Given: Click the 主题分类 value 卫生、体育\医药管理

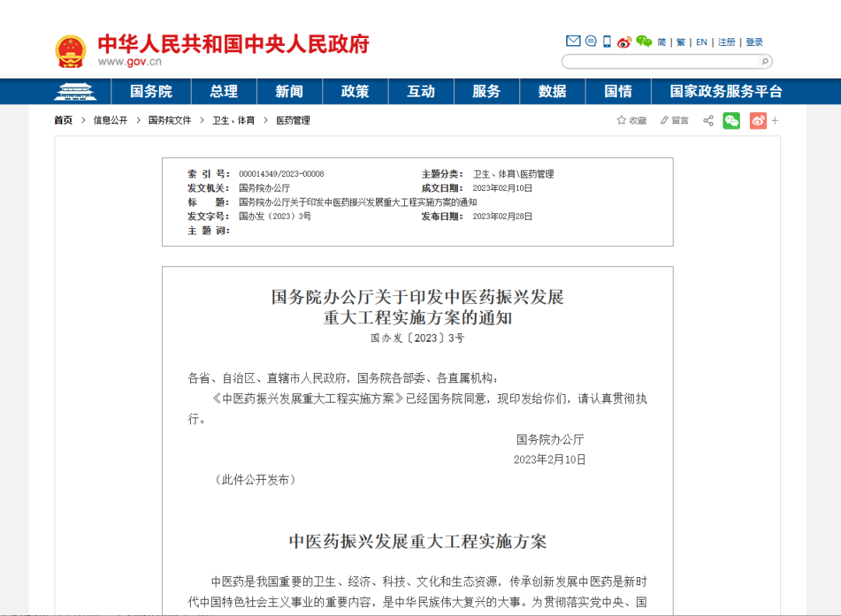Looking at the screenshot, I should (513, 174).
